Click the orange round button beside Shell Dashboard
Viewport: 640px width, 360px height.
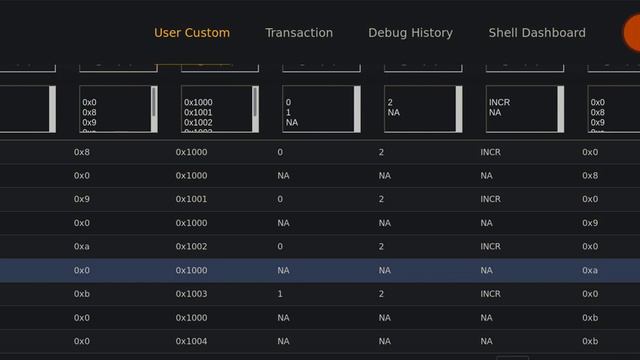pyautogui.click(x=632, y=33)
